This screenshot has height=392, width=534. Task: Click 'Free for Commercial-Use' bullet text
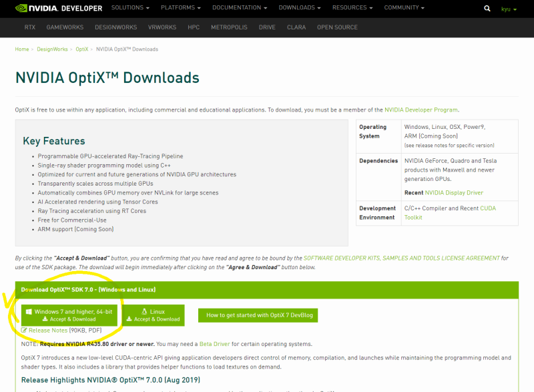pyautogui.click(x=72, y=220)
